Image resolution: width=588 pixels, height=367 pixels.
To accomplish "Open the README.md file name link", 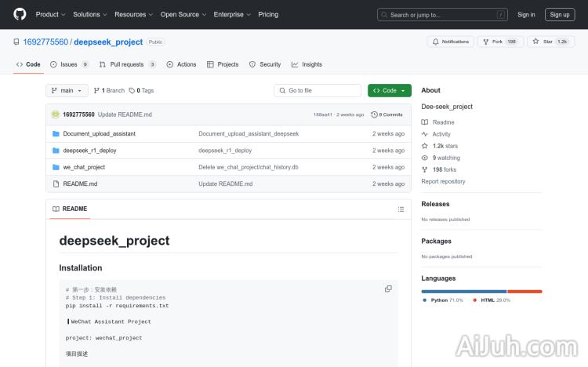I will coord(80,183).
